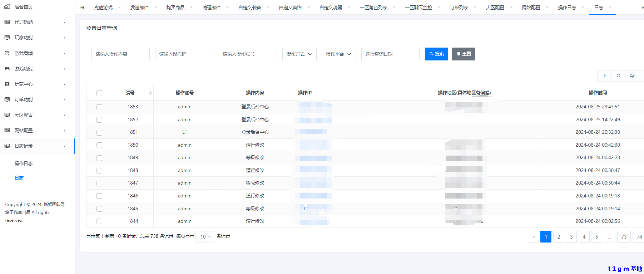Click the 玩家功能 sidebar icon
The width and height of the screenshot is (644, 274).
click(7, 38)
